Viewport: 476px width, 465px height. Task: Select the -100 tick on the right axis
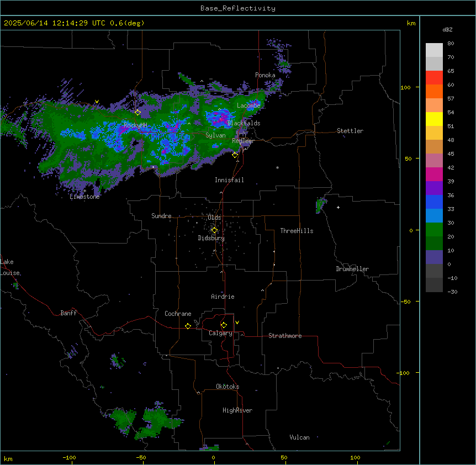[404, 373]
